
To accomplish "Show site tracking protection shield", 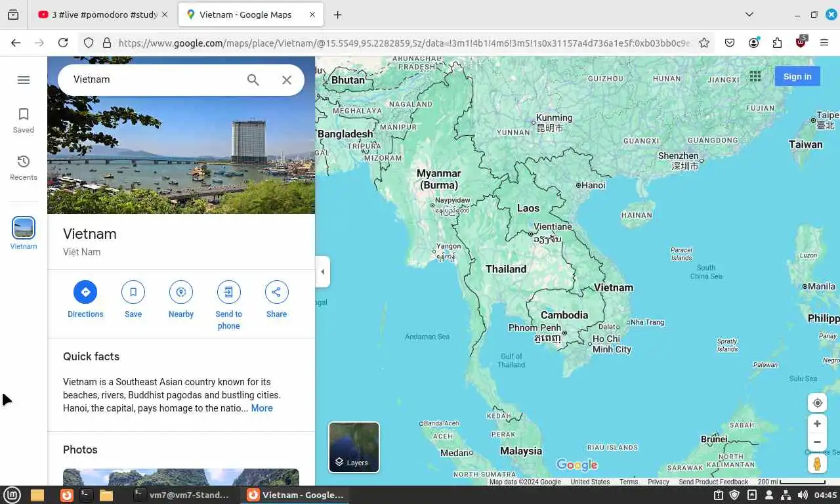I will tap(89, 43).
